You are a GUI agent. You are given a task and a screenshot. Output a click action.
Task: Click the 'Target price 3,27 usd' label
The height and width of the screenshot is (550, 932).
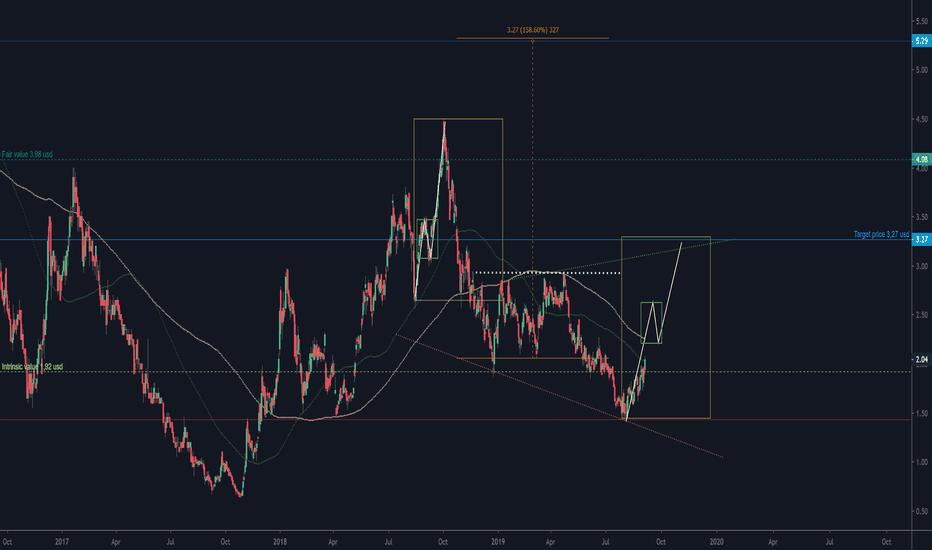click(x=881, y=234)
